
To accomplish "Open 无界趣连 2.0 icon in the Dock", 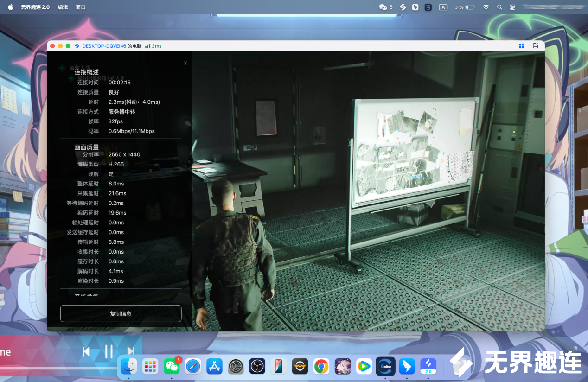I will (428, 366).
